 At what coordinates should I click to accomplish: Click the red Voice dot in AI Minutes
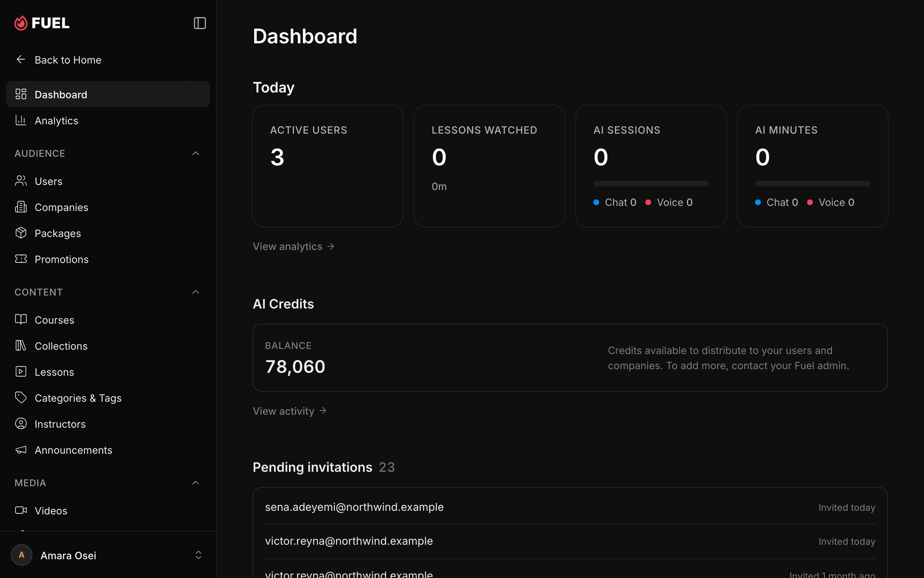[x=810, y=202]
